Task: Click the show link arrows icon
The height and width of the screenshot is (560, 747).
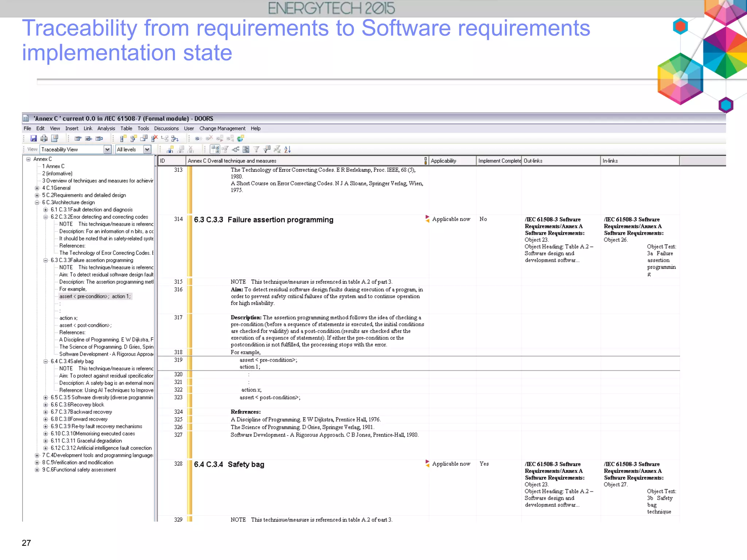Action: [x=236, y=149]
